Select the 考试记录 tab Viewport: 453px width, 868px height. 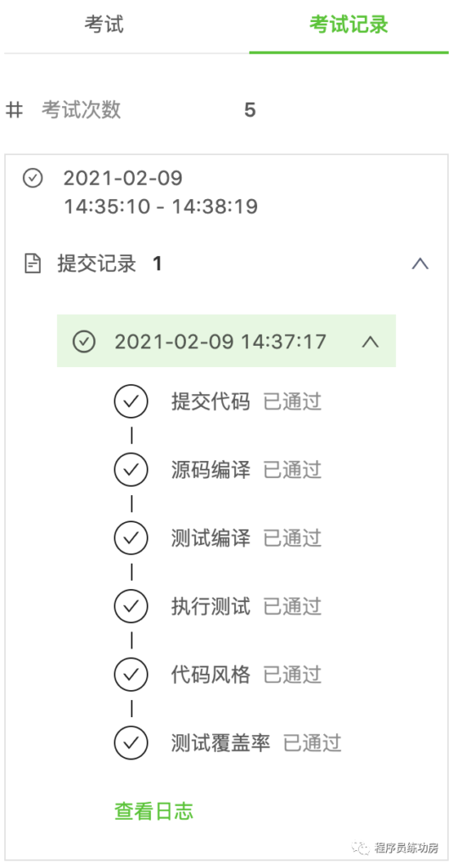click(x=349, y=25)
